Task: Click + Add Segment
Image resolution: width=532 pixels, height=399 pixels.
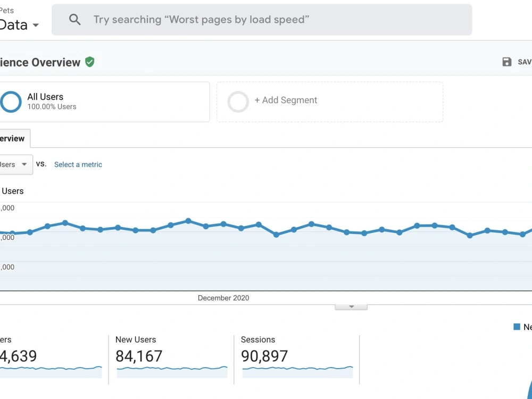Action: pyautogui.click(x=286, y=100)
